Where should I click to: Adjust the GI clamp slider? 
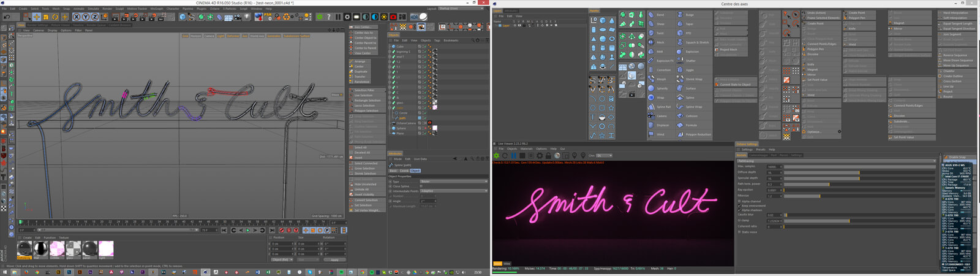860,221
